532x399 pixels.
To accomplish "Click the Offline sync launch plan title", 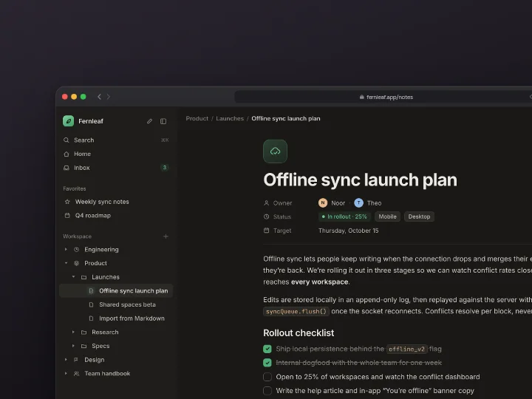I will click(360, 180).
